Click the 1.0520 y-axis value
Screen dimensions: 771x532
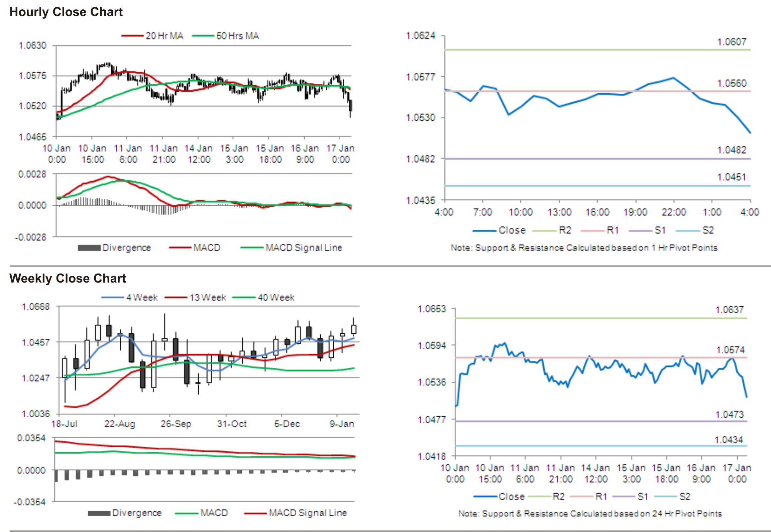tap(32, 106)
